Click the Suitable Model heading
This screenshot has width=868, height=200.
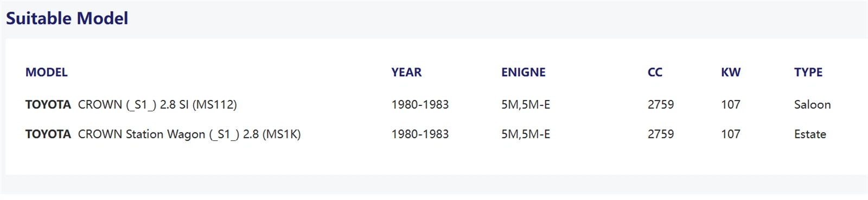67,18
